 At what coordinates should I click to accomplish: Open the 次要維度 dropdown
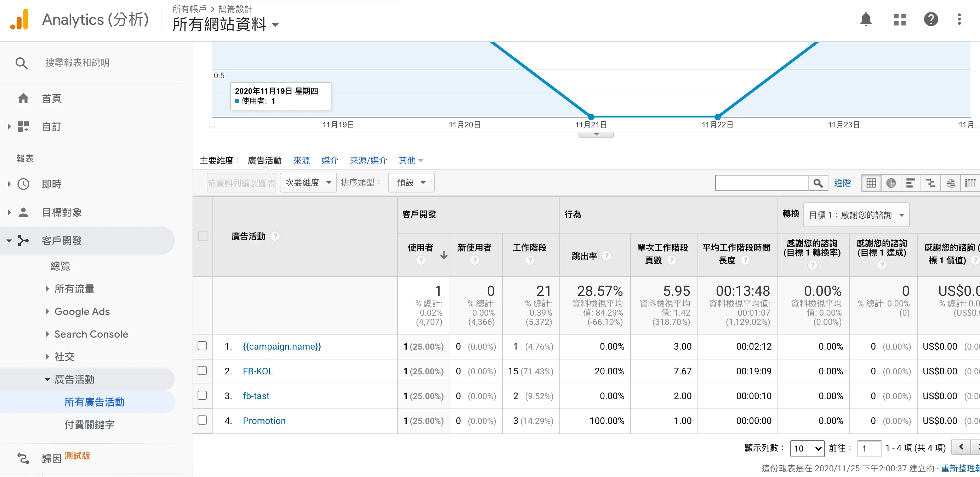pos(308,183)
